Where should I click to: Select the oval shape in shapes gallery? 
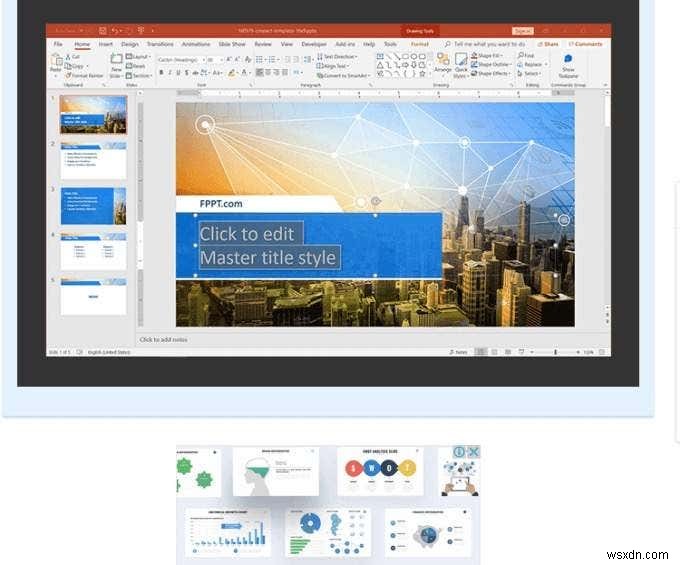point(413,56)
